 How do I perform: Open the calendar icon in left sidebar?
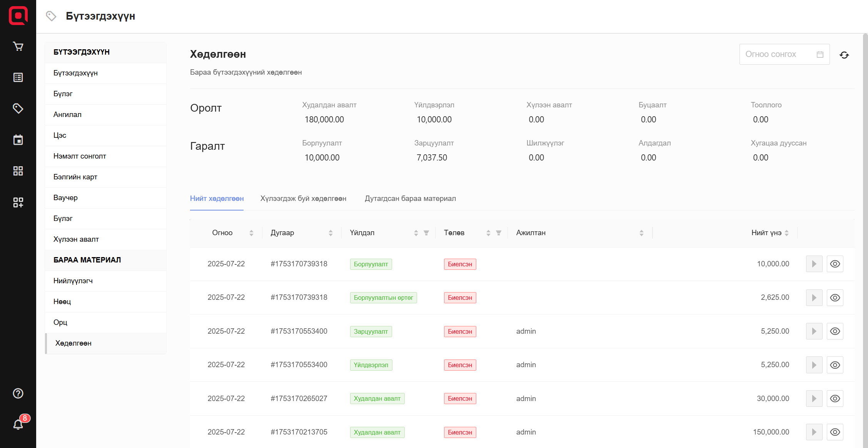click(18, 140)
